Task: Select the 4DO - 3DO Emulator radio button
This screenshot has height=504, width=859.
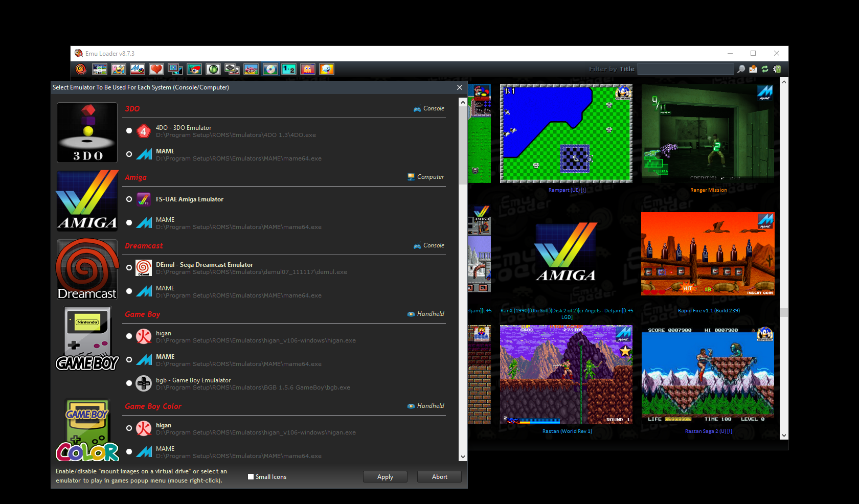Action: [x=129, y=131]
